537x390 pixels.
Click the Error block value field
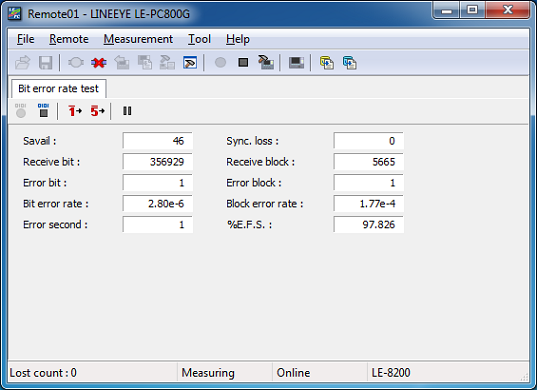point(369,183)
